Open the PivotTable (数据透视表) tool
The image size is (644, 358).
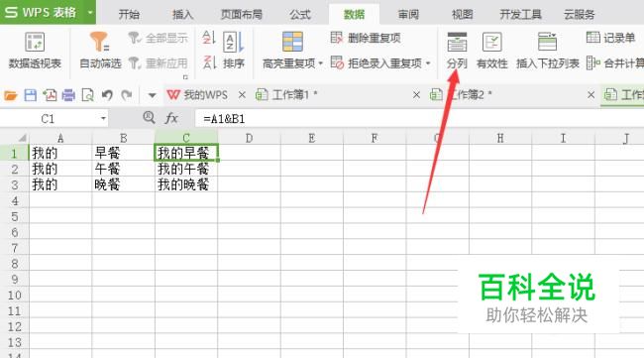(35, 51)
